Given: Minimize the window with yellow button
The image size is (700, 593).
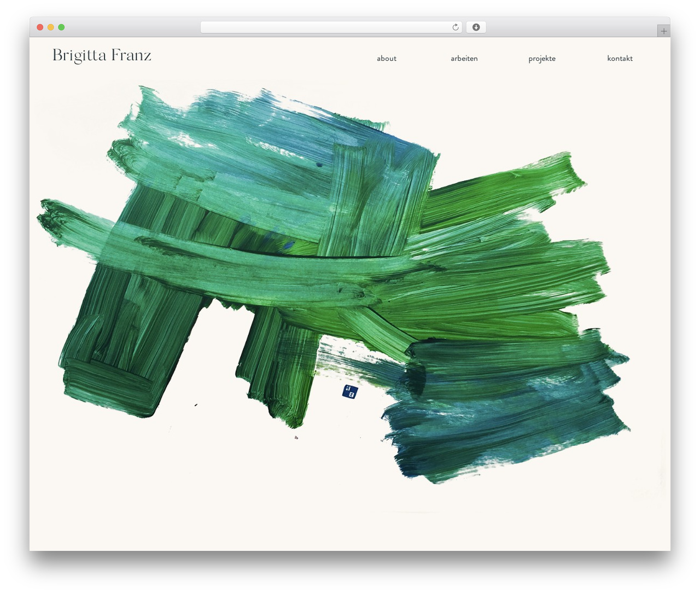Looking at the screenshot, I should pos(51,27).
